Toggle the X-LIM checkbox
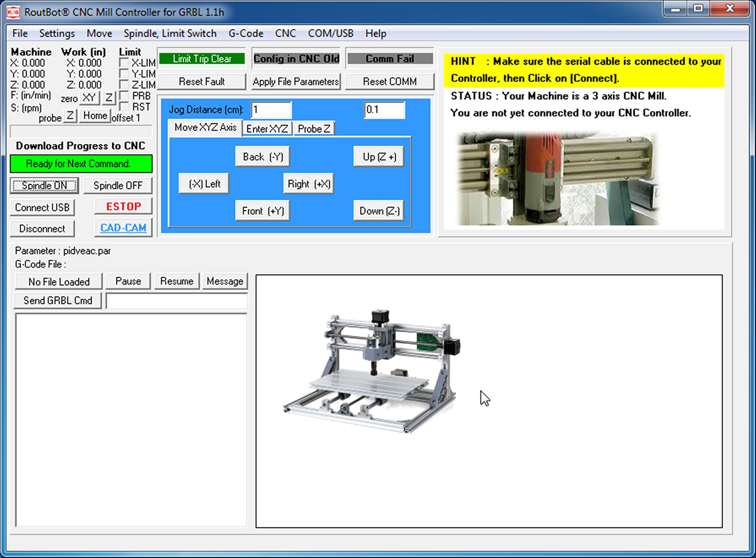The width and height of the screenshot is (756, 558). (x=124, y=63)
